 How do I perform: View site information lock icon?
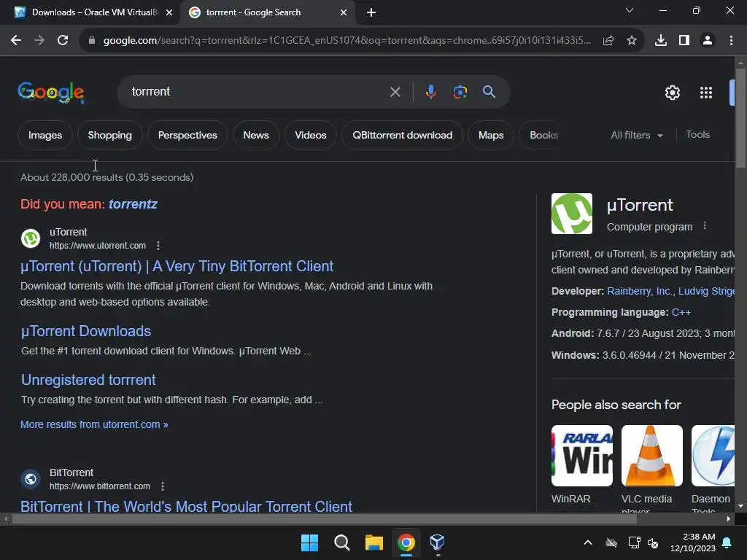pos(92,41)
